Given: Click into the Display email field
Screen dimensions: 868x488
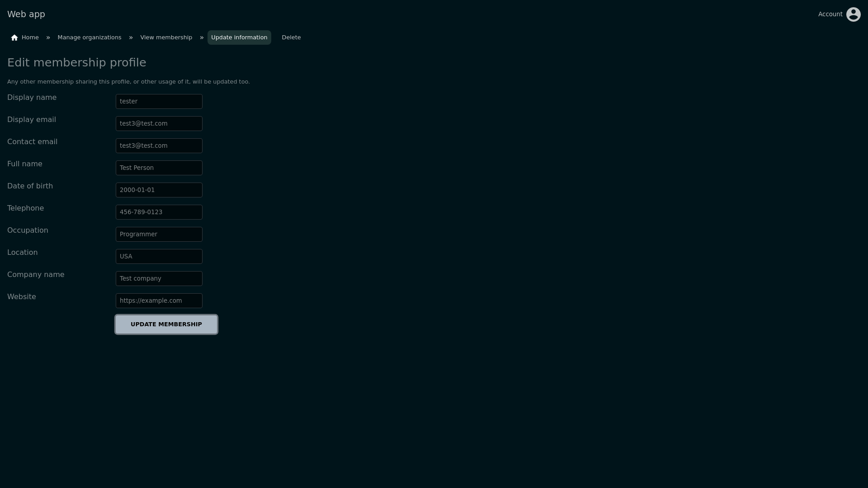Looking at the screenshot, I should click(x=159, y=123).
